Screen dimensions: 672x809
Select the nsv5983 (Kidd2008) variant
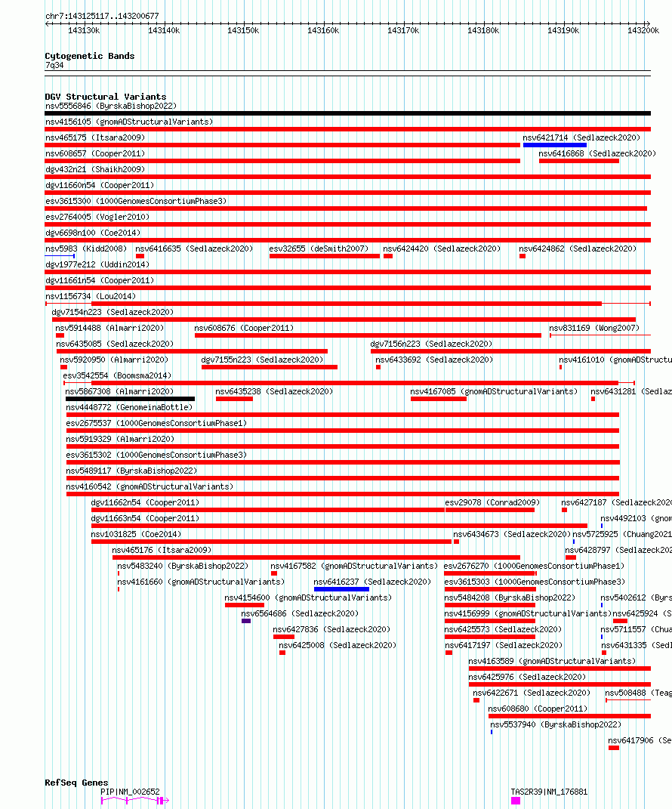[85, 249]
